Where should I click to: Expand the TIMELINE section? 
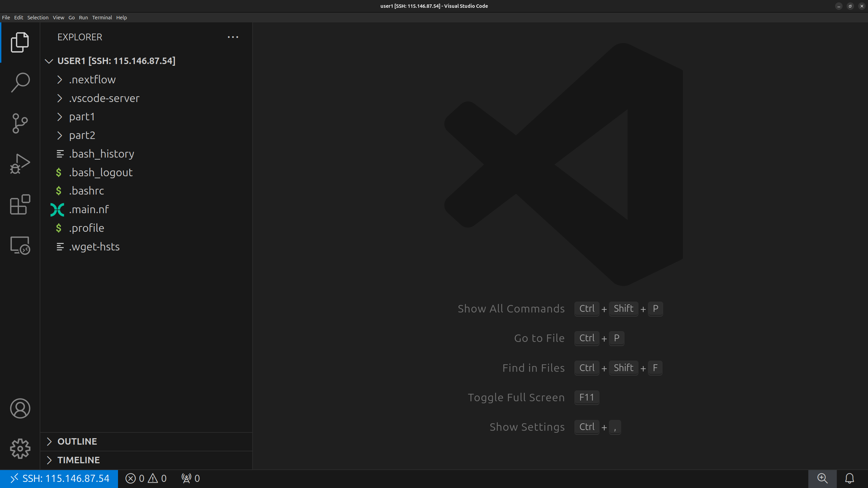78,460
